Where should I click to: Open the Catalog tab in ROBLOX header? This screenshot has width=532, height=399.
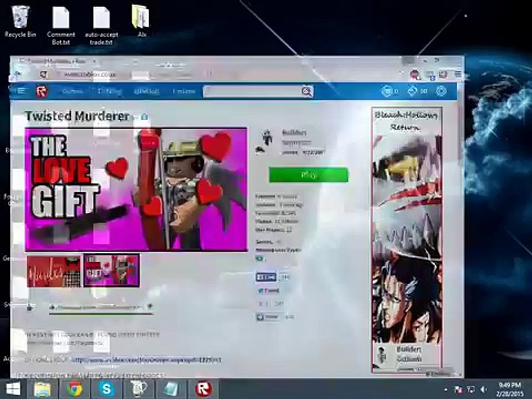pyautogui.click(x=110, y=91)
